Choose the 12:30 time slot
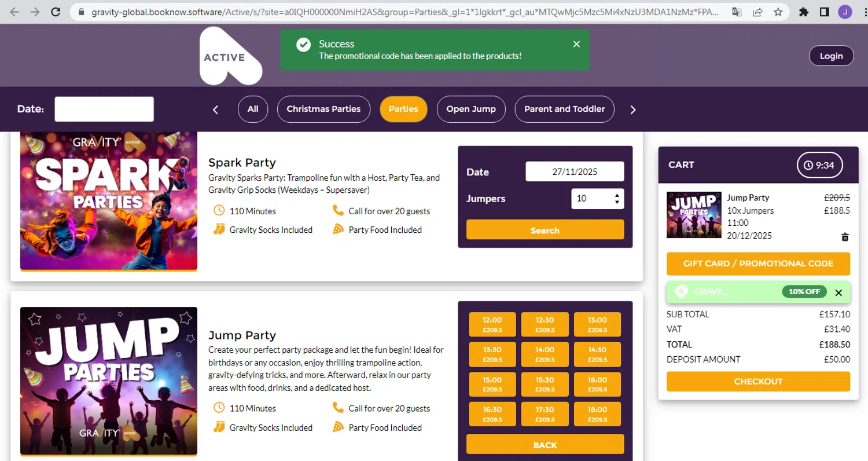The width and height of the screenshot is (868, 461). point(545,324)
